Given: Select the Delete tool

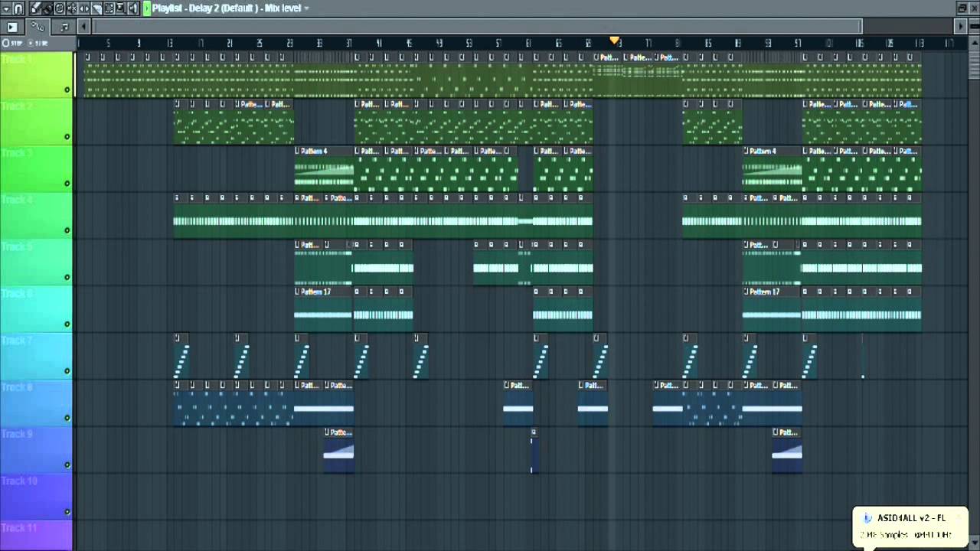Looking at the screenshot, I should coord(60,8).
